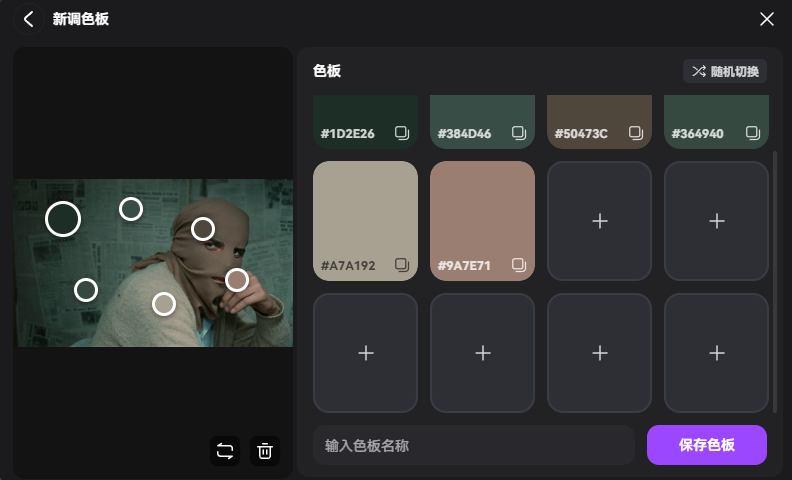This screenshot has height=480, width=792.
Task: Copy the #1D2E26 color code
Action: click(x=402, y=133)
